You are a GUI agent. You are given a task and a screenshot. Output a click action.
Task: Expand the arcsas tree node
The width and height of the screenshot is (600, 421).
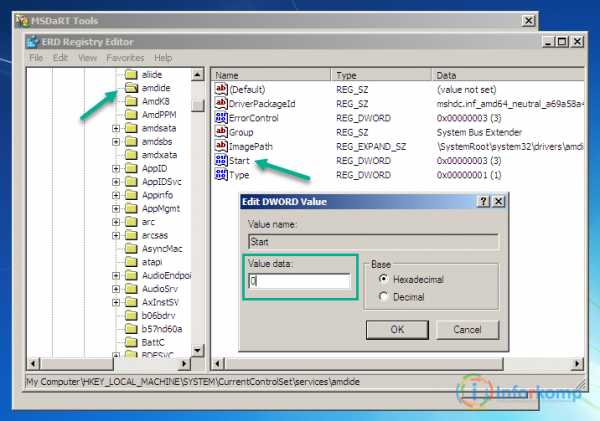tap(116, 235)
